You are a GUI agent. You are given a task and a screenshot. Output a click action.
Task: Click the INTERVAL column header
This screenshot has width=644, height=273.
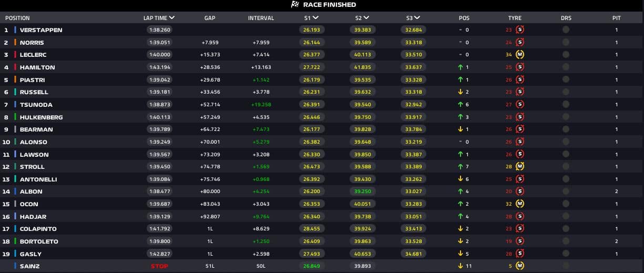[x=261, y=18]
